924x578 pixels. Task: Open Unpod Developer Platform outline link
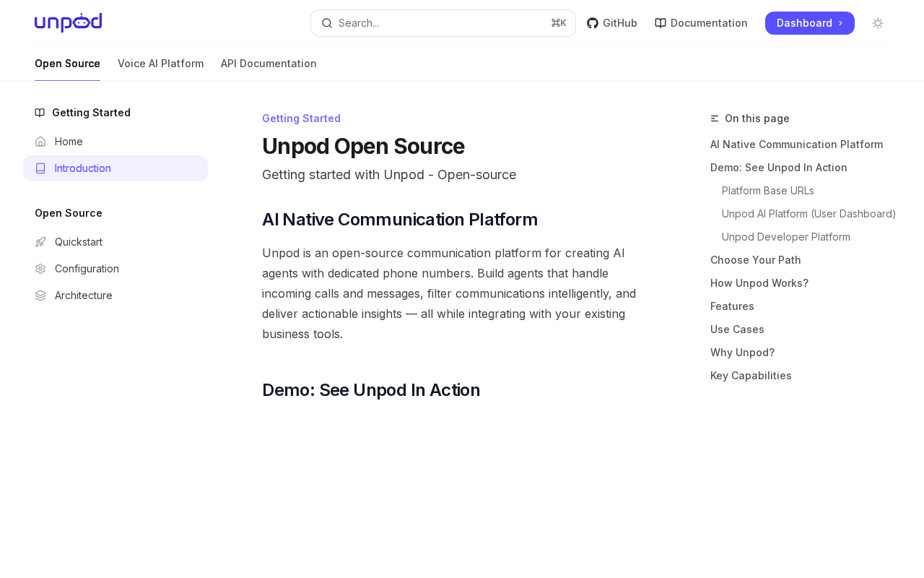(785, 237)
